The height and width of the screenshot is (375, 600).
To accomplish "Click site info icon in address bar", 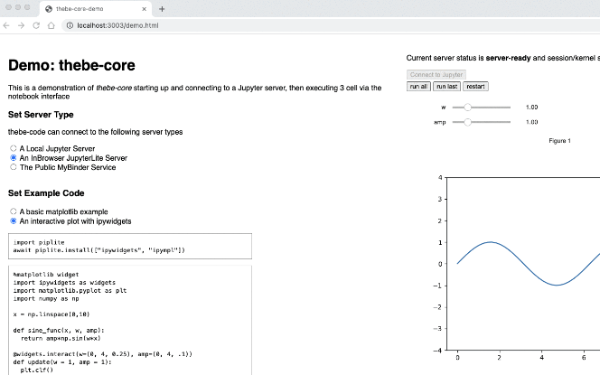I will point(70,26).
